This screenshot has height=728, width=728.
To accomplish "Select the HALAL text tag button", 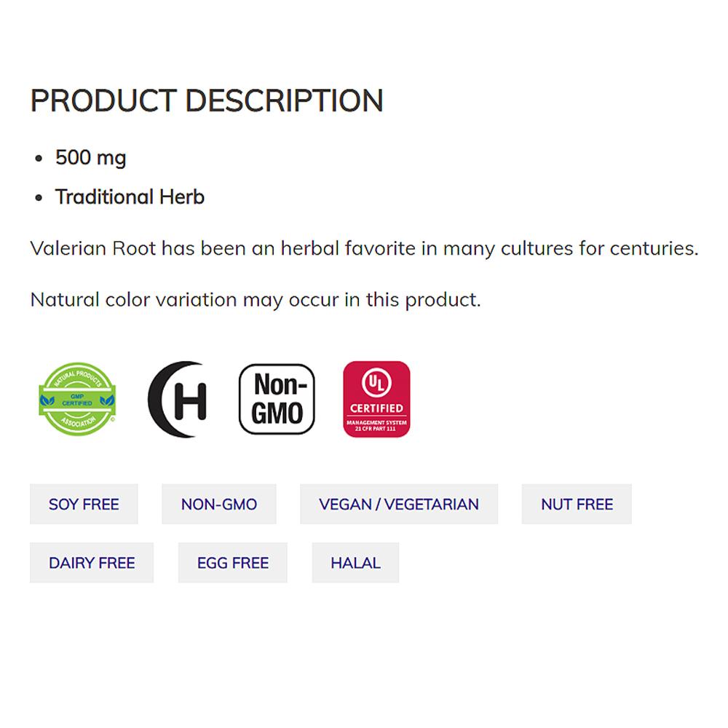I will tap(355, 563).
